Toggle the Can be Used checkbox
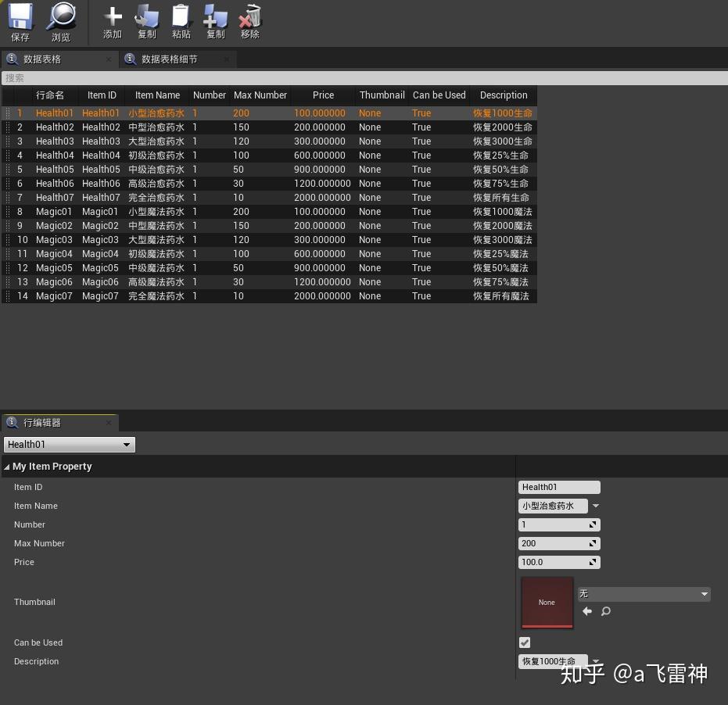This screenshot has height=705, width=728. [x=524, y=642]
